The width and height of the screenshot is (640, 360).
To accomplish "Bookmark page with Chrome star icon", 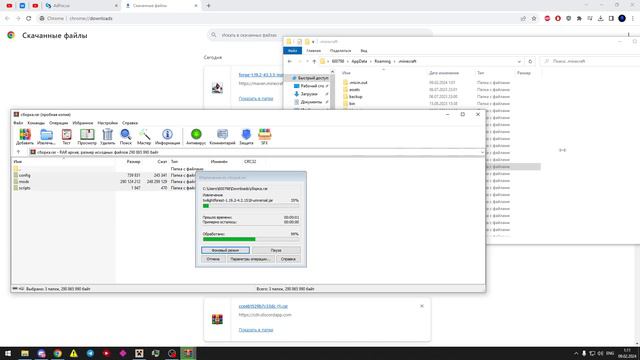I will click(534, 18).
